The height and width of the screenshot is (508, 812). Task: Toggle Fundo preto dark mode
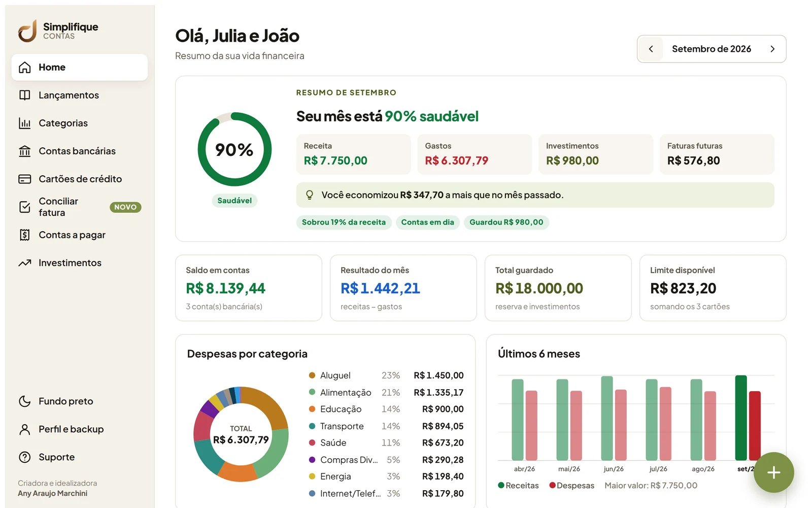80,401
